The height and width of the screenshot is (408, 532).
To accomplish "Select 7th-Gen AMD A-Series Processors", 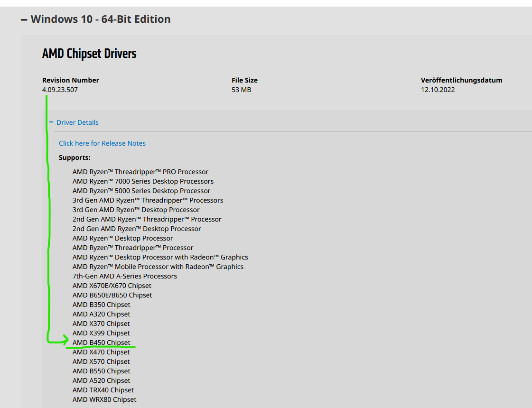I will coord(124,277).
